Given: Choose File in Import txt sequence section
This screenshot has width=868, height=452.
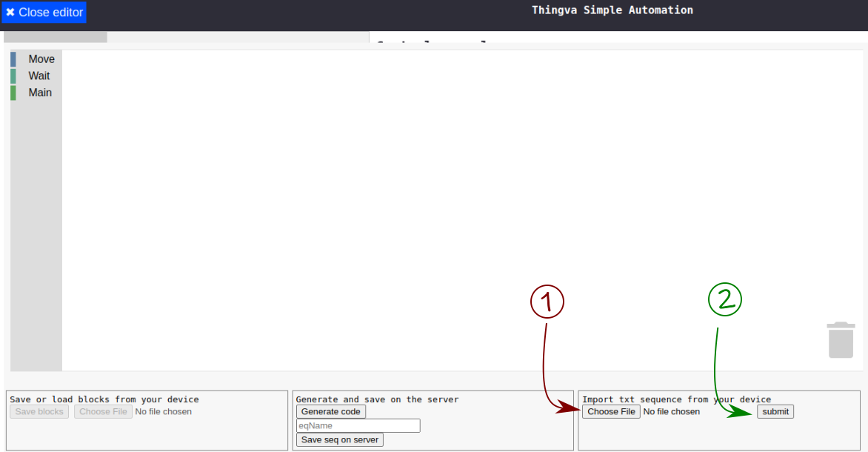Looking at the screenshot, I should (x=611, y=411).
